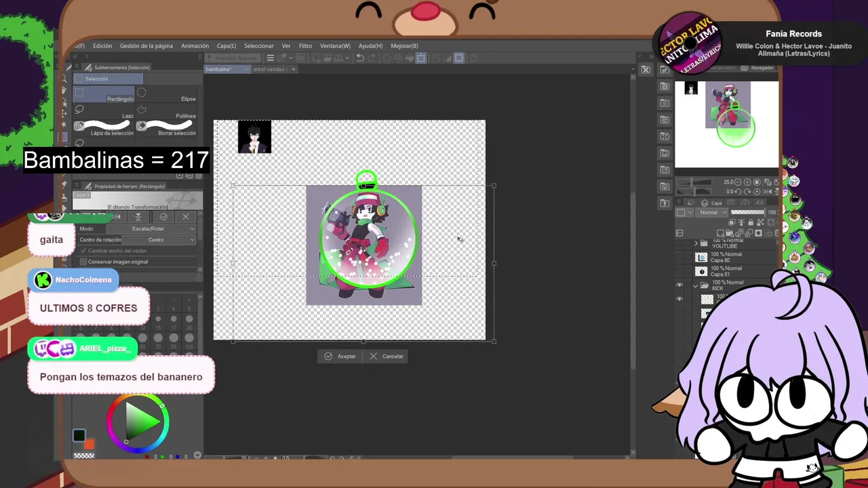This screenshot has height=488, width=868.
Task: Select the Capa 81 layer
Action: pos(736,271)
